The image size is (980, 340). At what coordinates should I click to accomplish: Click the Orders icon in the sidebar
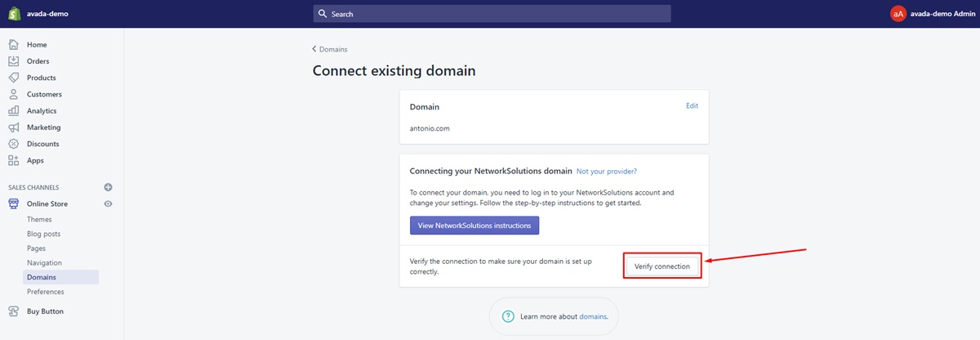point(13,61)
